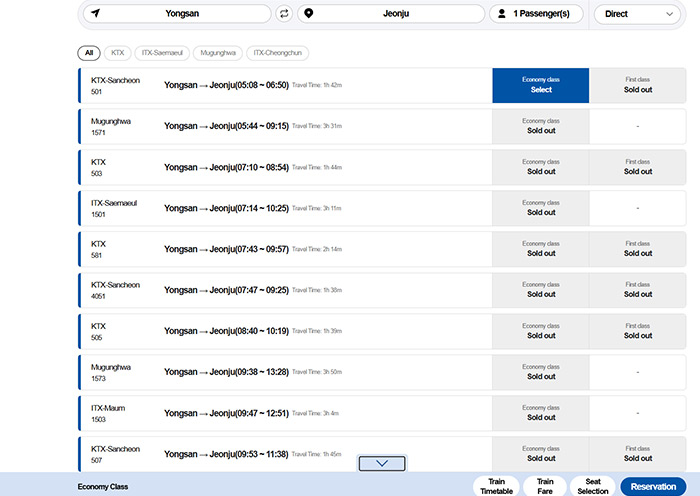Click the 'ITX-Maum 1503' train name
This screenshot has height=496, width=700.
tap(108, 413)
